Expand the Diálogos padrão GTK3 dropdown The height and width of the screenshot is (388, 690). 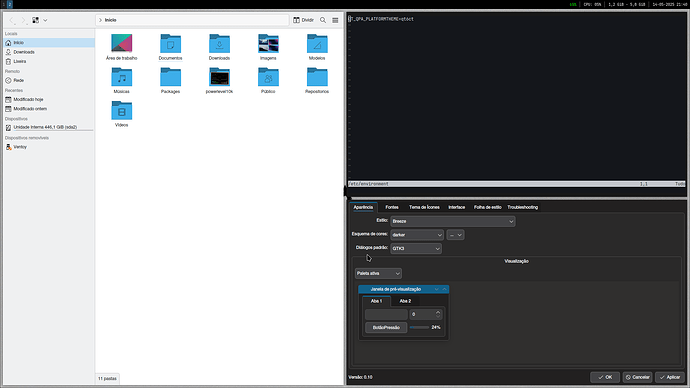coord(416,249)
